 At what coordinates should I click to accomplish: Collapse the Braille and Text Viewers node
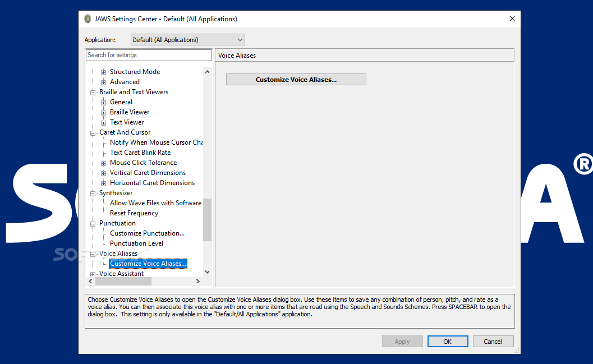click(x=93, y=93)
